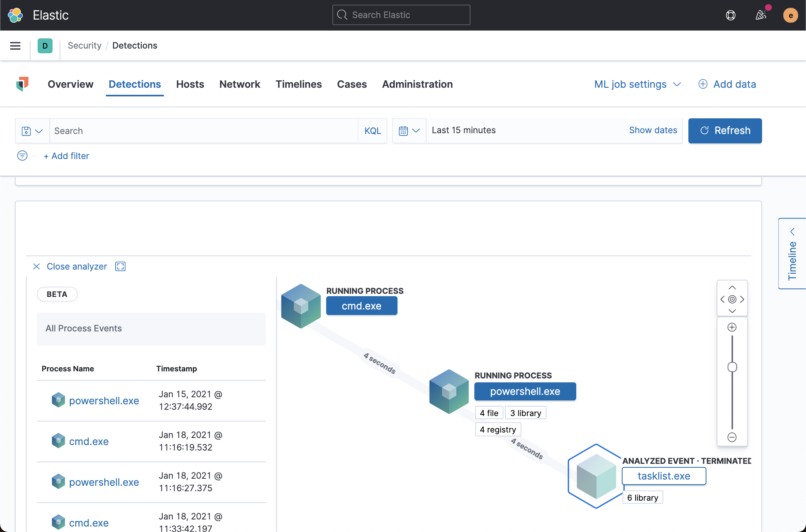Click the Add filter link
806x532 pixels.
[66, 156]
